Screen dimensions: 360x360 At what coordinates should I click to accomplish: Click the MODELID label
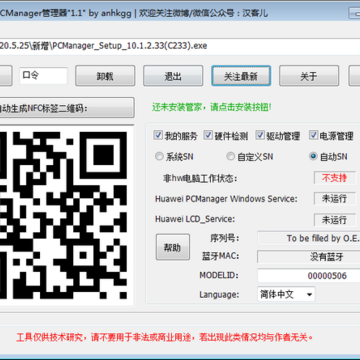[x=219, y=275]
